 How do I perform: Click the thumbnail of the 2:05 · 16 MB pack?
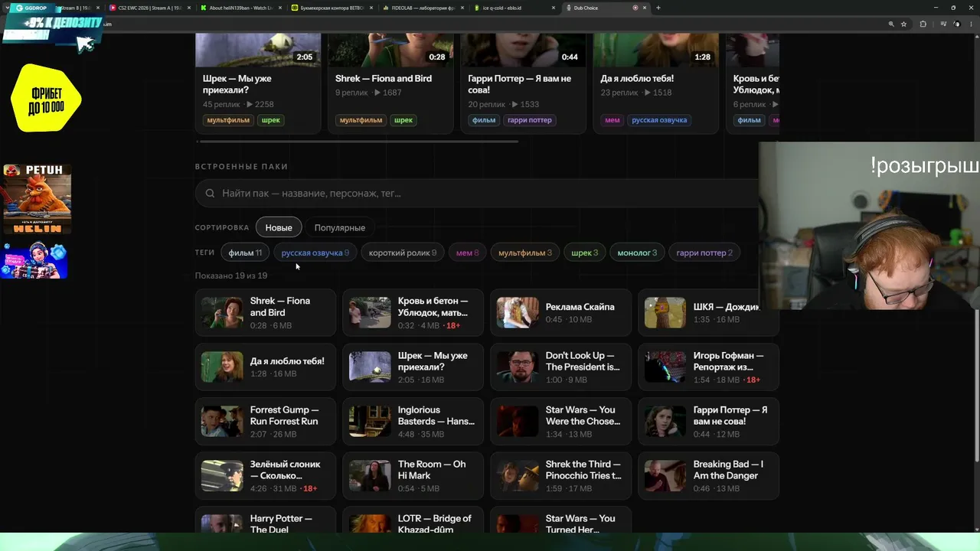coord(370,367)
